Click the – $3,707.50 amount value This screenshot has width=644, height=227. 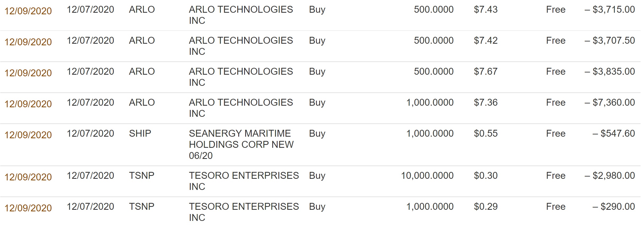(x=610, y=41)
